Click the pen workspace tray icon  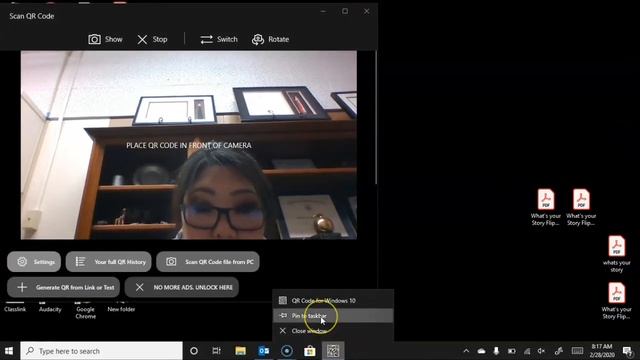tap(559, 351)
